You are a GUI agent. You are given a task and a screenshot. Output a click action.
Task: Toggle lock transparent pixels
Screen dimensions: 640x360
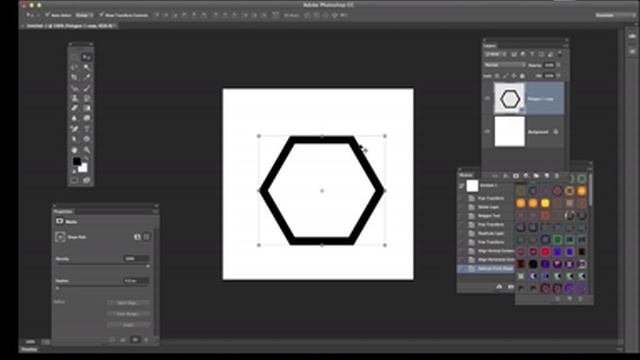point(497,76)
